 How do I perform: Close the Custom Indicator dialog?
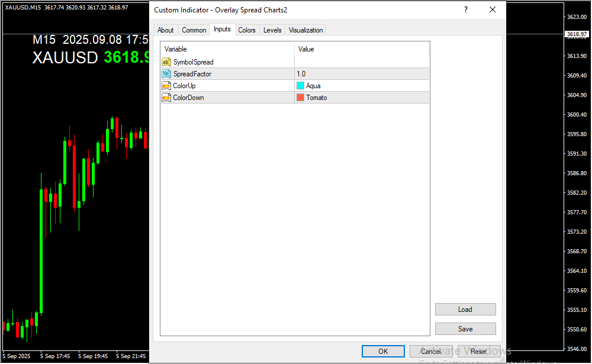pos(492,10)
